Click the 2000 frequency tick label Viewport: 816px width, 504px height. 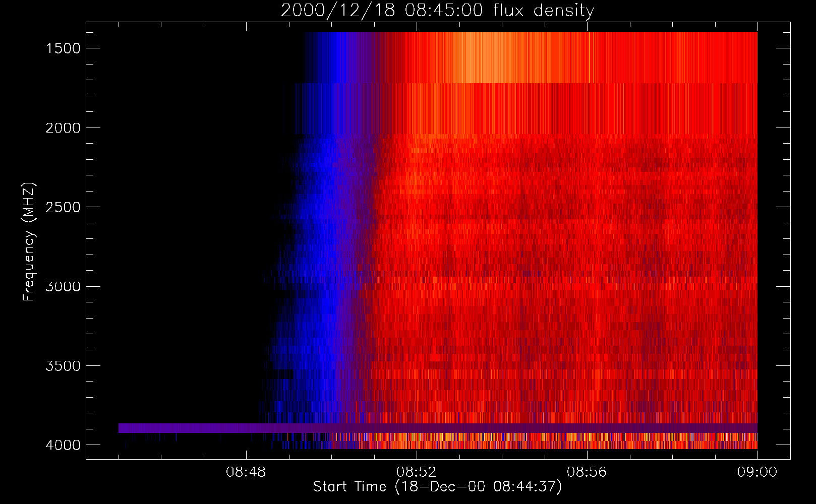[63, 128]
